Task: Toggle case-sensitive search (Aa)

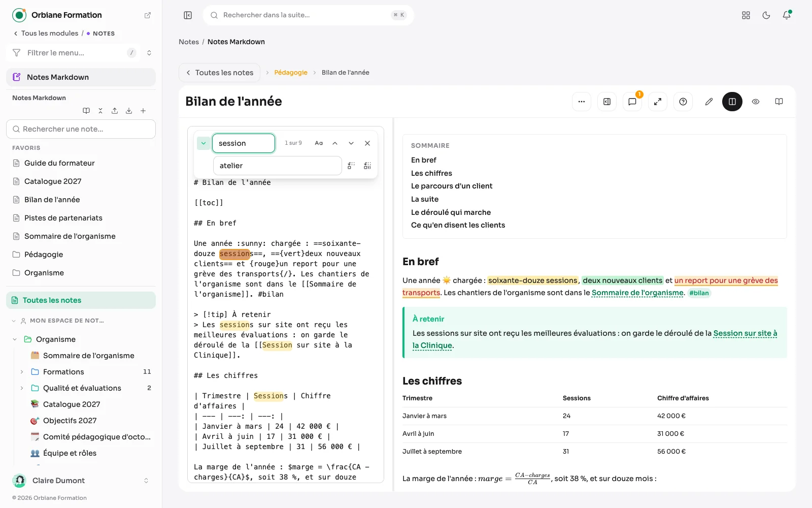Action: coord(319,143)
